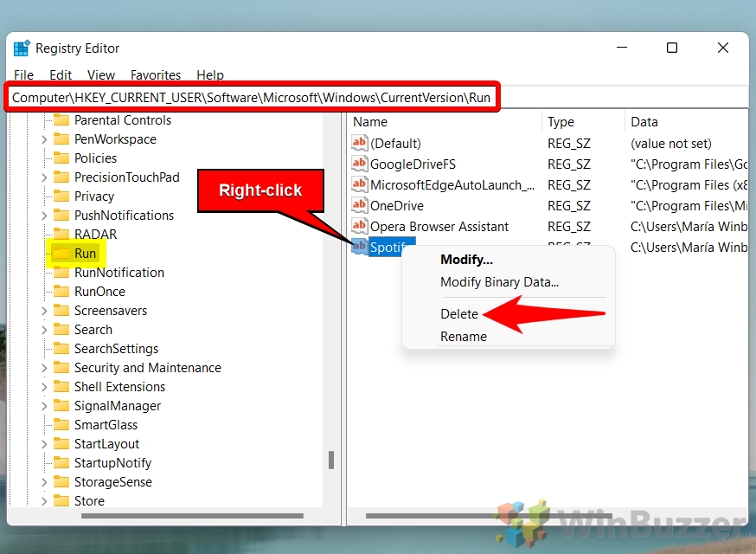
Task: Select the Store key in the tree
Action: [x=89, y=501]
